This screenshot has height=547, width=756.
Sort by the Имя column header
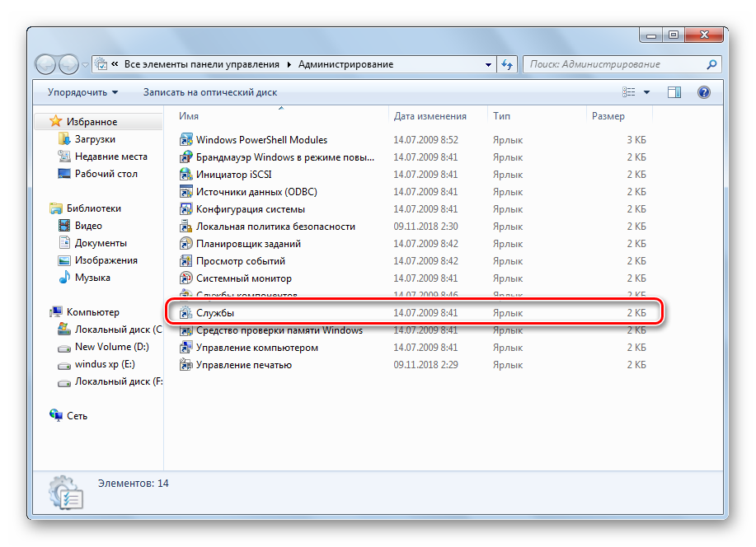(189, 116)
